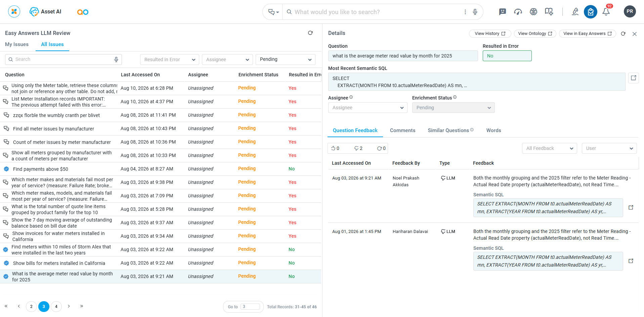The width and height of the screenshot is (644, 317).
Task: Click the View History button
Action: coord(490,34)
